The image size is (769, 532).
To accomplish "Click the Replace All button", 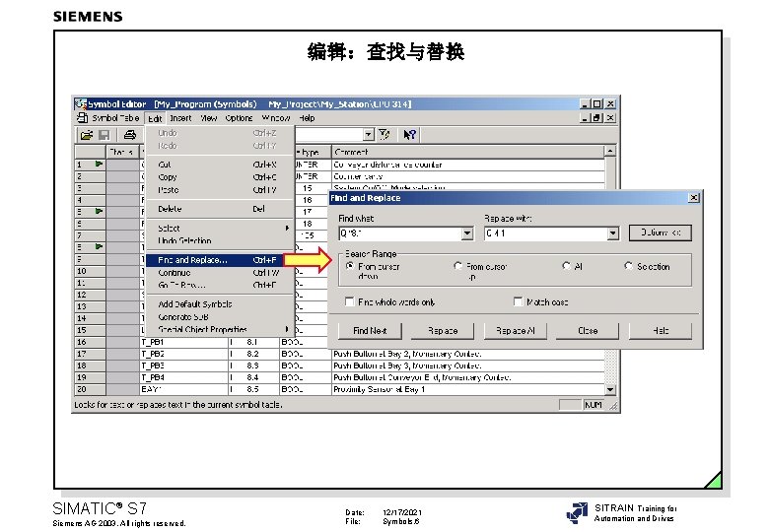I will coord(515,331).
